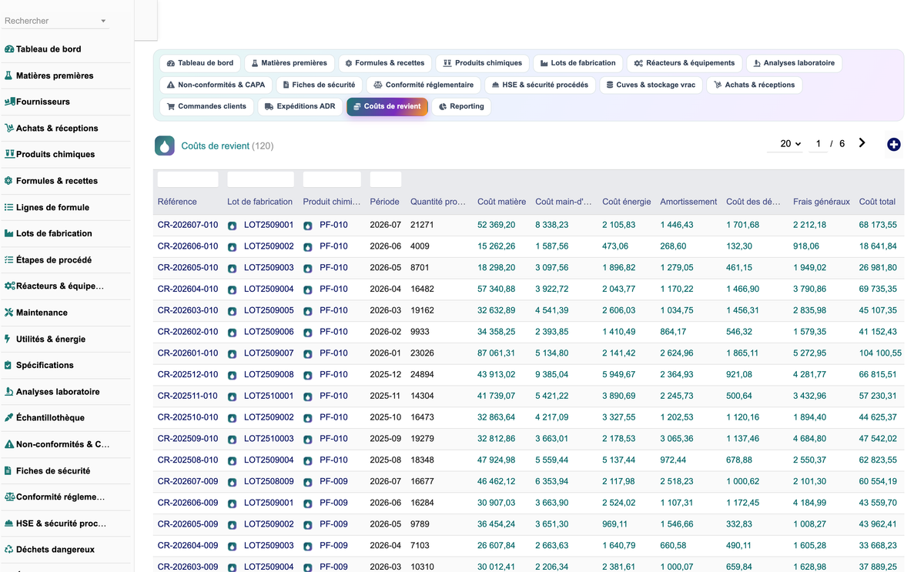The width and height of the screenshot is (924, 572).
Task: Click the Spécifications clipboard icon in sidebar
Action: (x=9, y=365)
